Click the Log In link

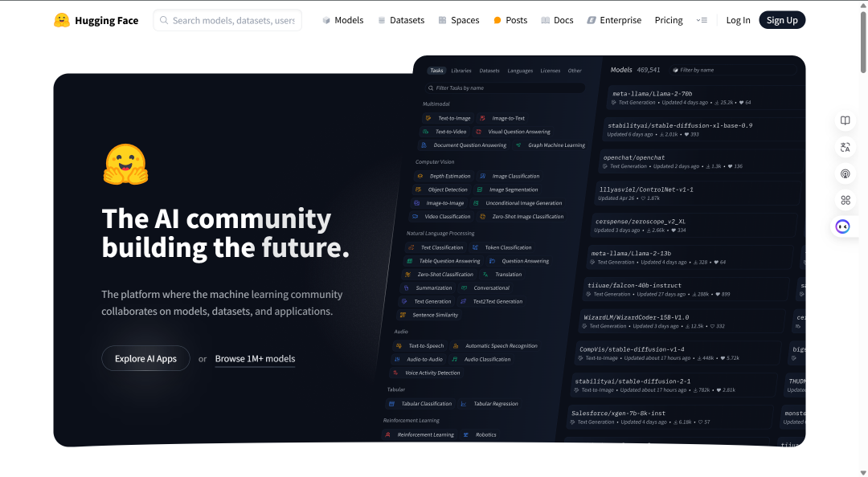pyautogui.click(x=738, y=20)
